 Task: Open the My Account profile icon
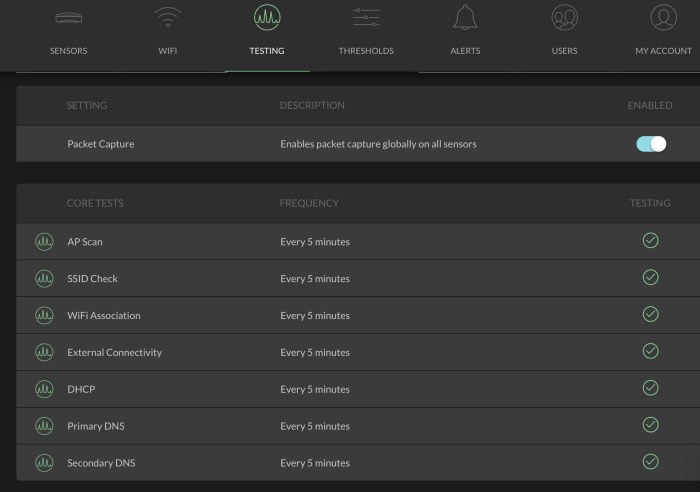663,18
